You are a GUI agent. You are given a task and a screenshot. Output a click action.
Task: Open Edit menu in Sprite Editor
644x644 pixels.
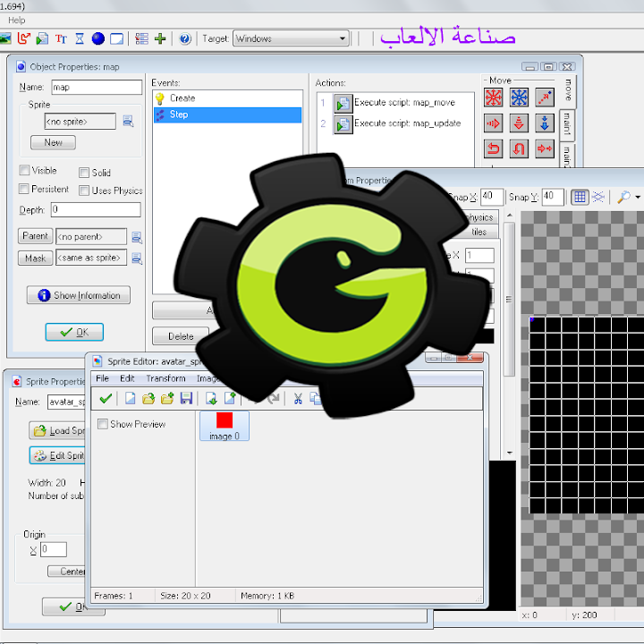(x=127, y=378)
